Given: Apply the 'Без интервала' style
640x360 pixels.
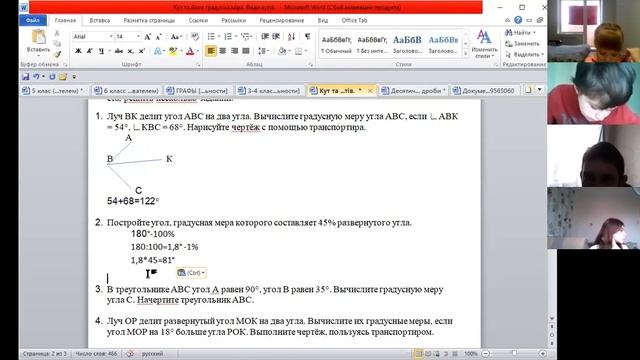Looking at the screenshot, I should click(x=372, y=44).
